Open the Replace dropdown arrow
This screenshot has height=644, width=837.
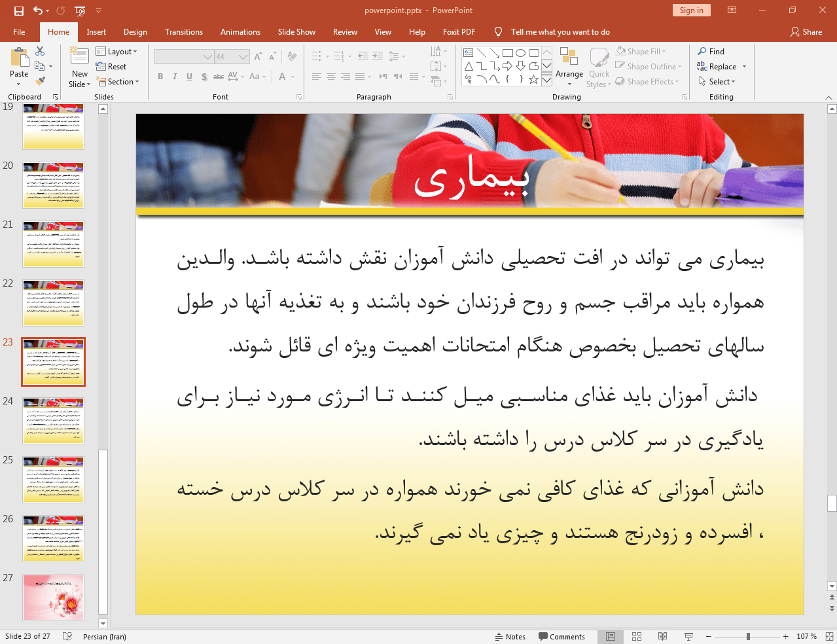pyautogui.click(x=744, y=67)
